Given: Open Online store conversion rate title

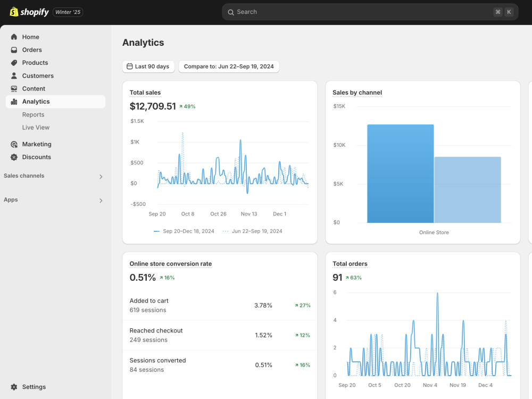Looking at the screenshot, I should click(171, 264).
